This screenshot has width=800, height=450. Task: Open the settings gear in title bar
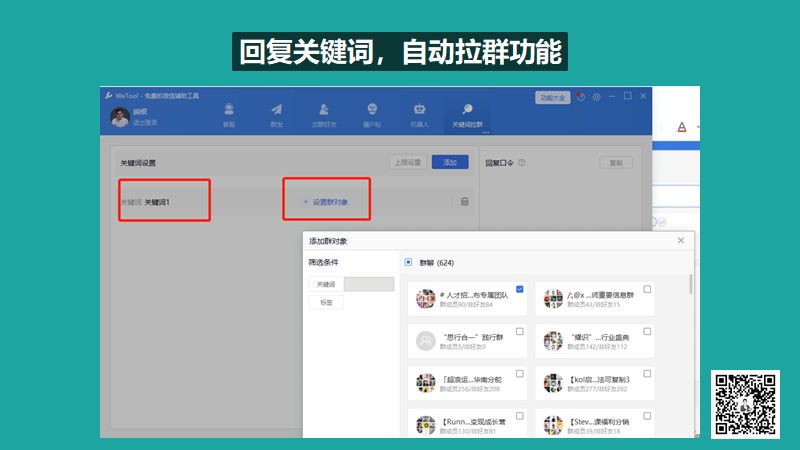click(x=596, y=97)
